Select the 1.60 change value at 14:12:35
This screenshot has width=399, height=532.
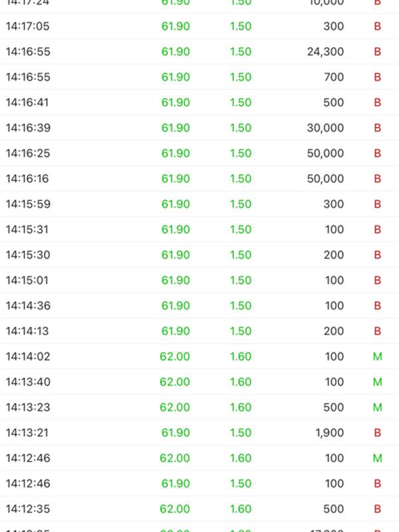tap(240, 509)
